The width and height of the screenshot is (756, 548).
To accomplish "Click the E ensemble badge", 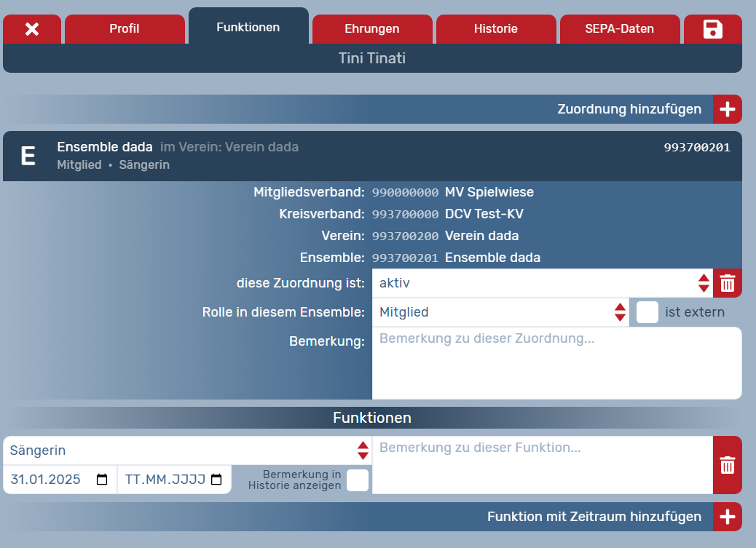I will 28,156.
